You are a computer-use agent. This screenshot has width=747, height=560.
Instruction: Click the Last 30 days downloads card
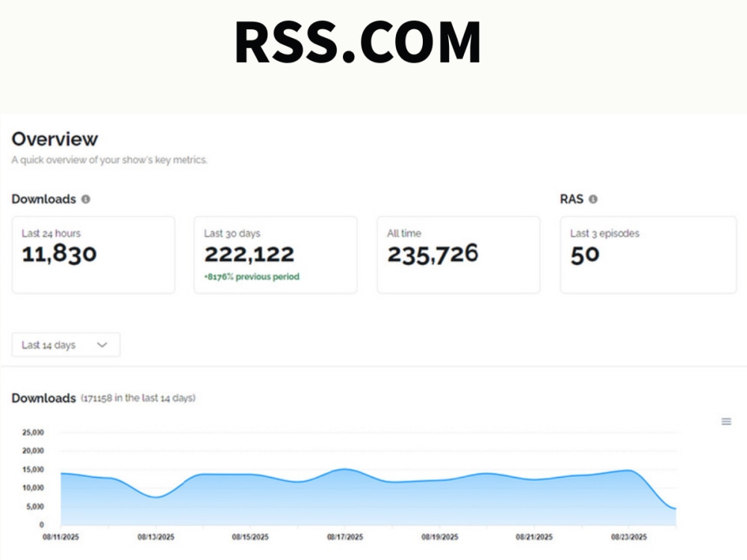276,255
